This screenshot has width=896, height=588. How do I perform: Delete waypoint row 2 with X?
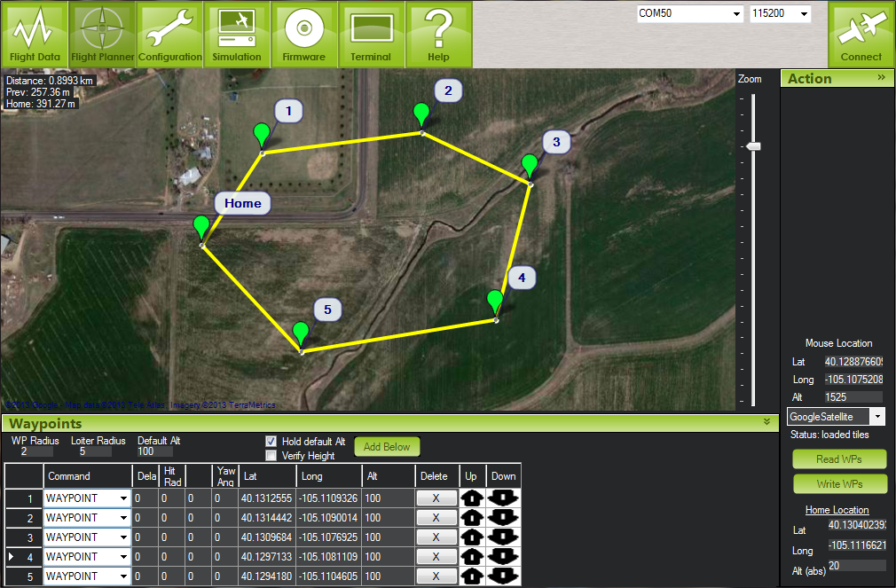pyautogui.click(x=436, y=518)
